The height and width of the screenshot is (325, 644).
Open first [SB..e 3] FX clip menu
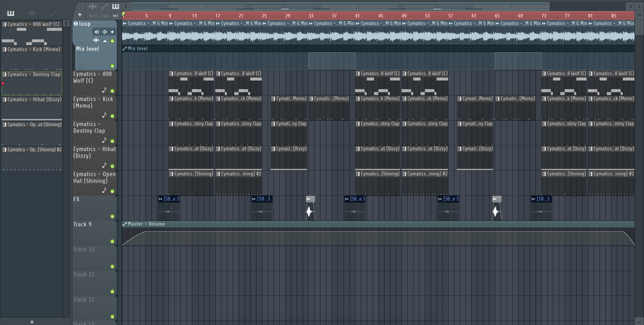[161, 199]
